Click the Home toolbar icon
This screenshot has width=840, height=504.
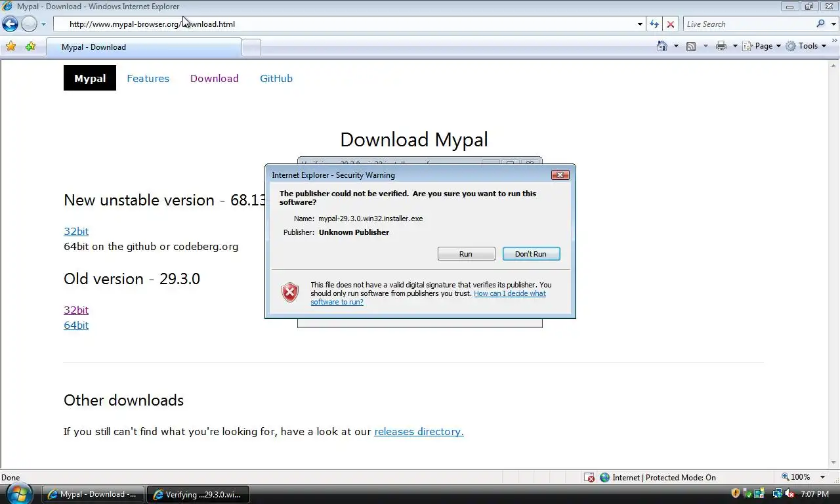point(662,46)
